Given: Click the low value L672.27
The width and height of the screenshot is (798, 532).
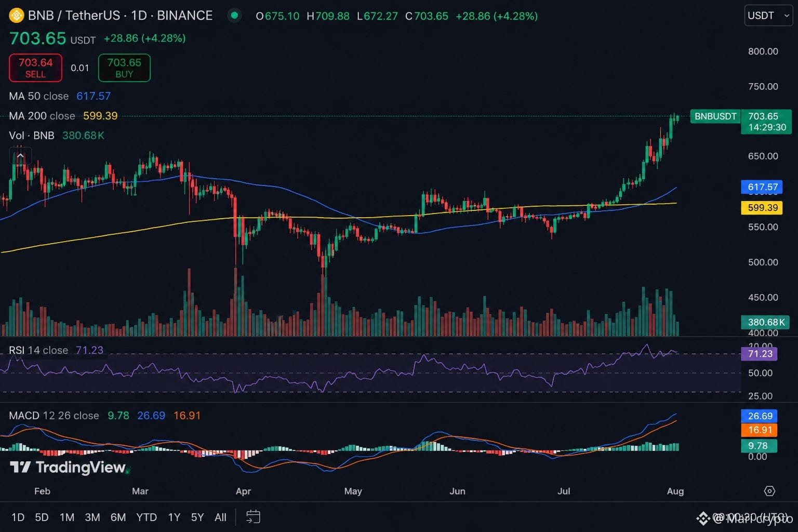Looking at the screenshot, I should pyautogui.click(x=377, y=16).
